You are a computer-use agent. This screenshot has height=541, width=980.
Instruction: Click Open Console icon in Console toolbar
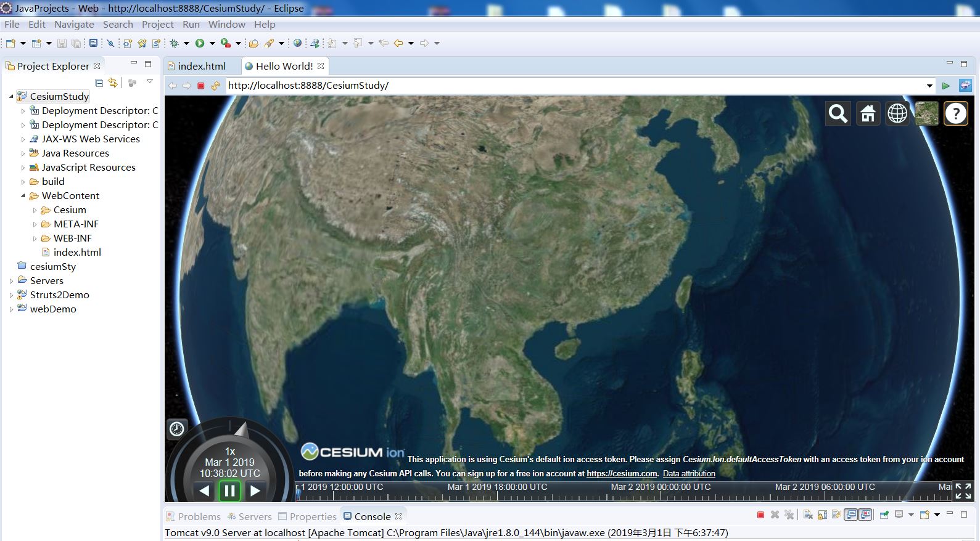(924, 515)
